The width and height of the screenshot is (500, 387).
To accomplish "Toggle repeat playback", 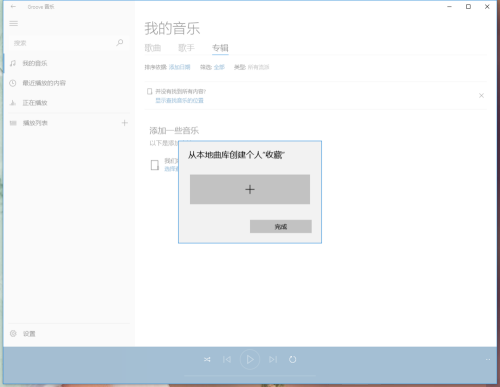I will click(292, 359).
